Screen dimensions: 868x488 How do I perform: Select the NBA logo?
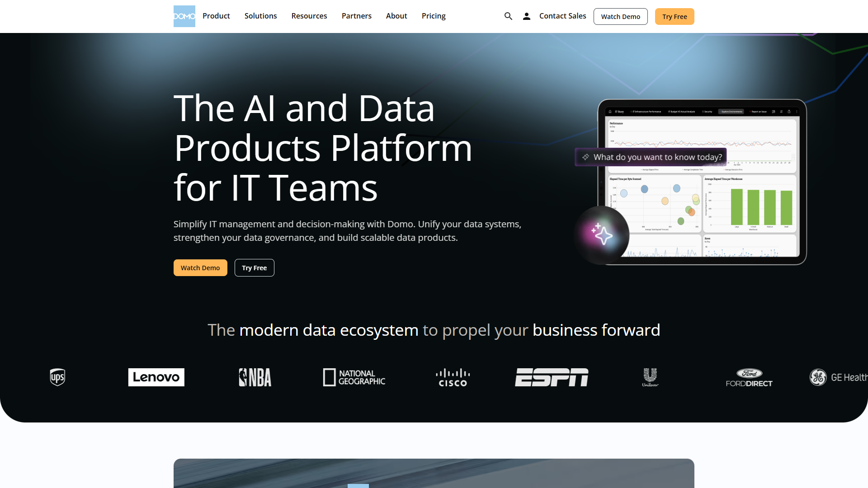[x=255, y=377]
